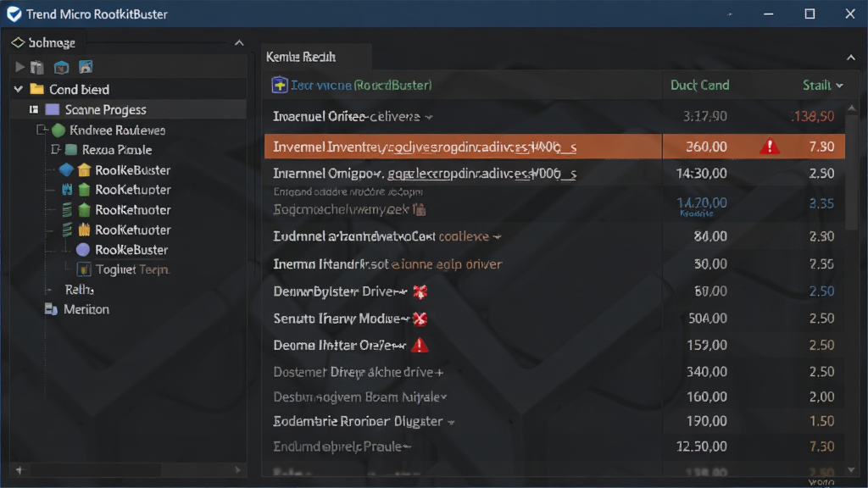Click the red X icon beside DenwrByister Driver

coord(420,291)
